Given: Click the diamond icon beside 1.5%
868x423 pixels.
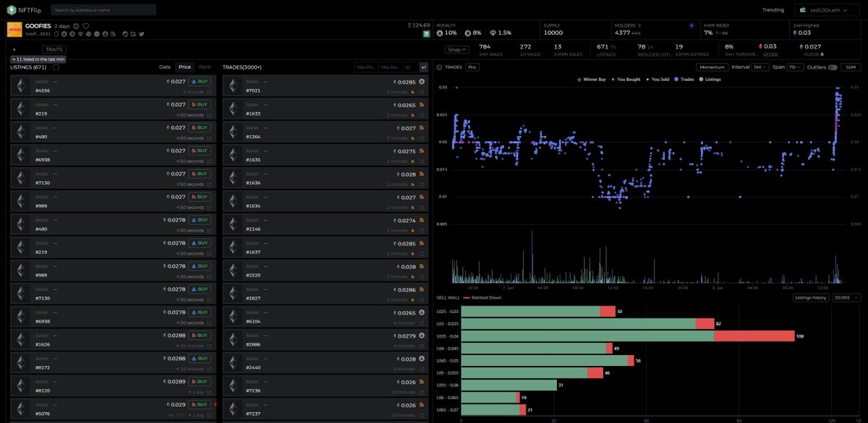Looking at the screenshot, I should click(x=493, y=33).
